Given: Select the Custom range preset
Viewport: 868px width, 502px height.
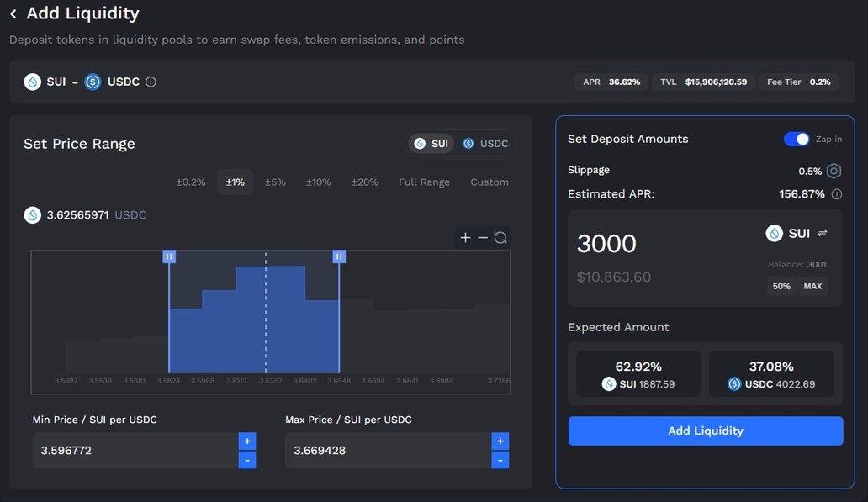Looking at the screenshot, I should point(490,182).
